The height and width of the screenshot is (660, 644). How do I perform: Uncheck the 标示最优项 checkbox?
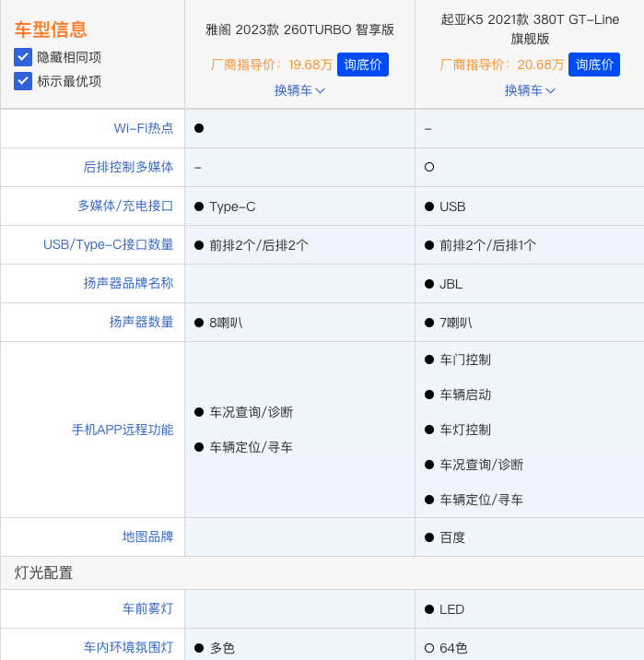[x=23, y=81]
